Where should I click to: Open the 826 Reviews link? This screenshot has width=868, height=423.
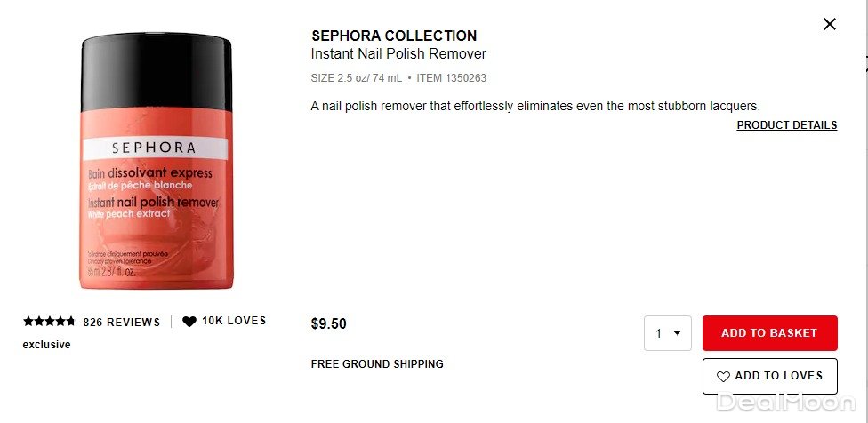coord(121,322)
